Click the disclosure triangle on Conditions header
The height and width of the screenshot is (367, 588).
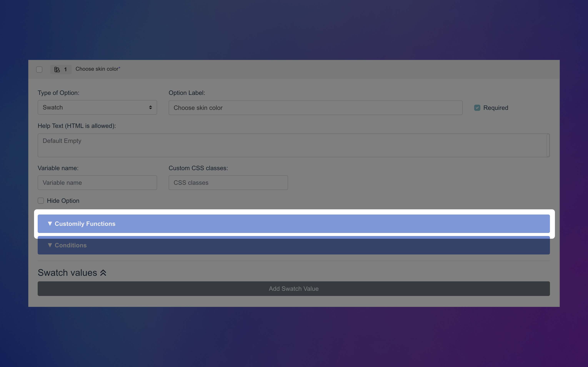[x=50, y=245]
